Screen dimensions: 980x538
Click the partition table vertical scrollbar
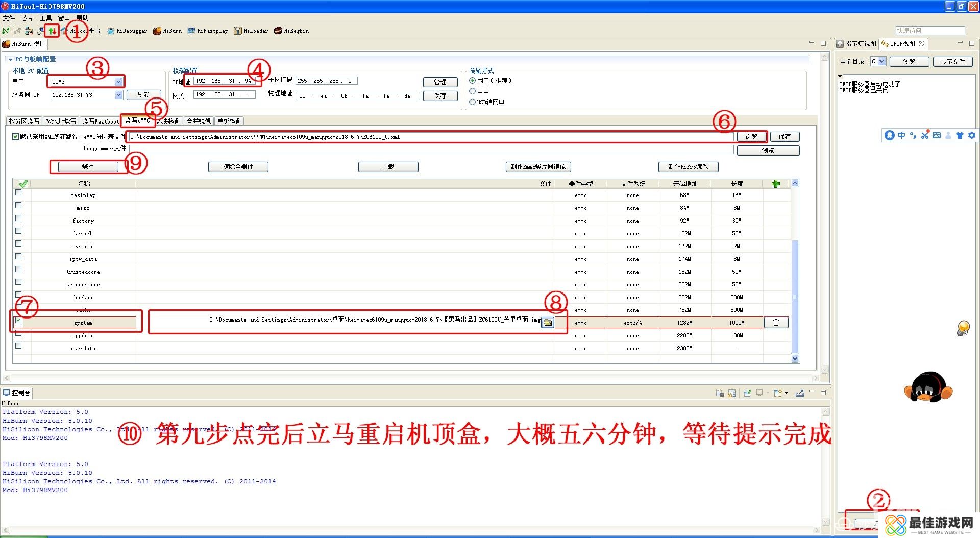(794, 296)
